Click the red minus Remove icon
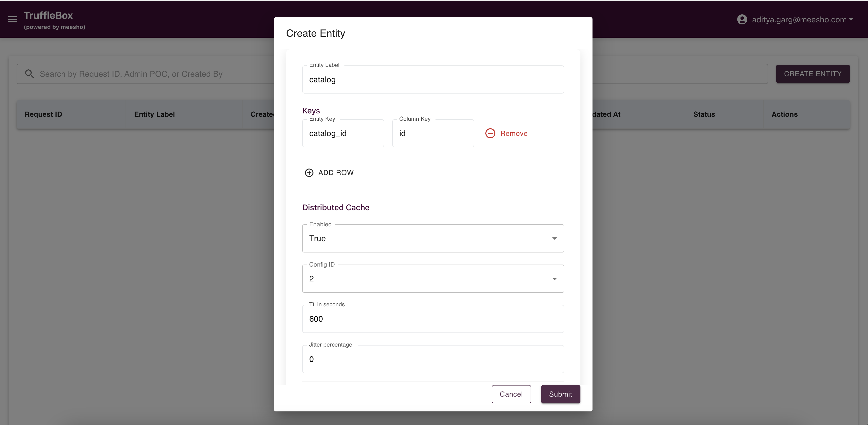The height and width of the screenshot is (425, 868). click(x=490, y=133)
